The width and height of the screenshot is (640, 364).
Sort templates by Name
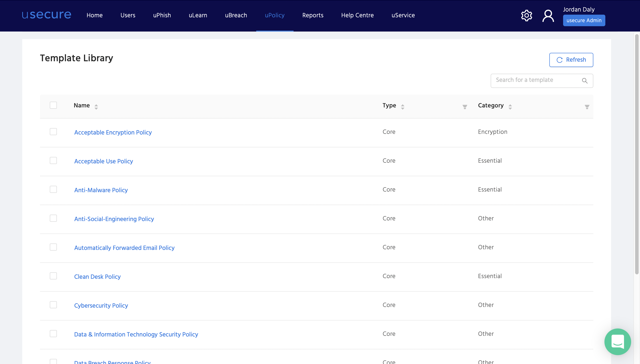pos(96,106)
